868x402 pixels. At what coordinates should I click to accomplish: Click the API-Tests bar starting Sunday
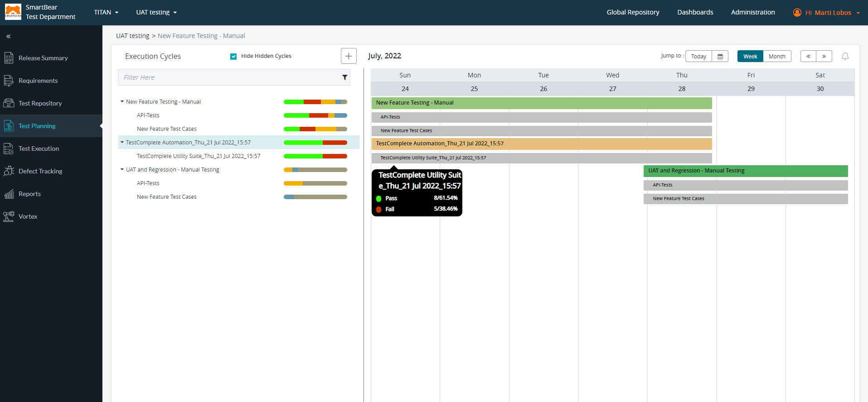542,117
